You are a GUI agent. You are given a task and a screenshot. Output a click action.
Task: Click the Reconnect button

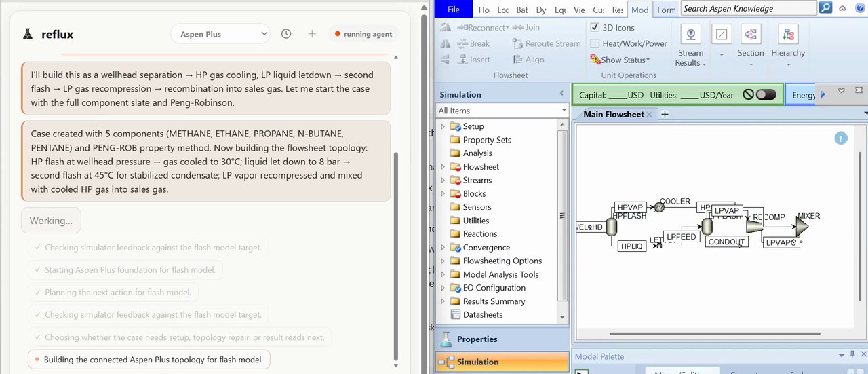(x=482, y=27)
